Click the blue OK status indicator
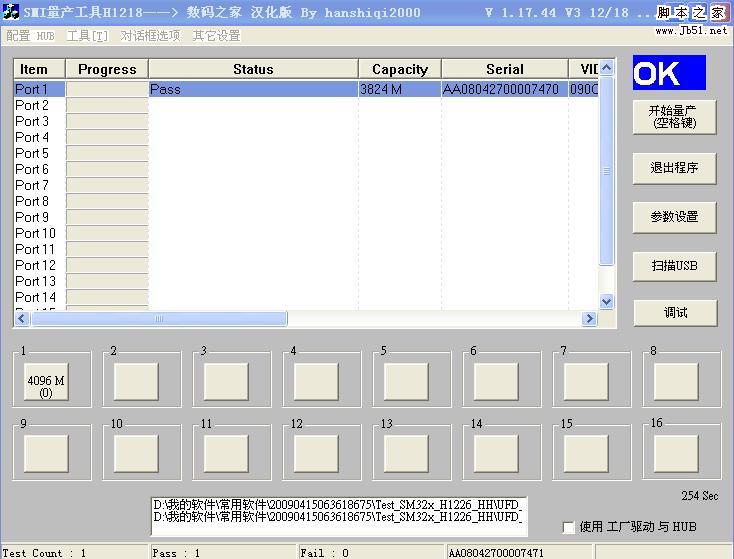This screenshot has height=559, width=734. click(x=669, y=74)
